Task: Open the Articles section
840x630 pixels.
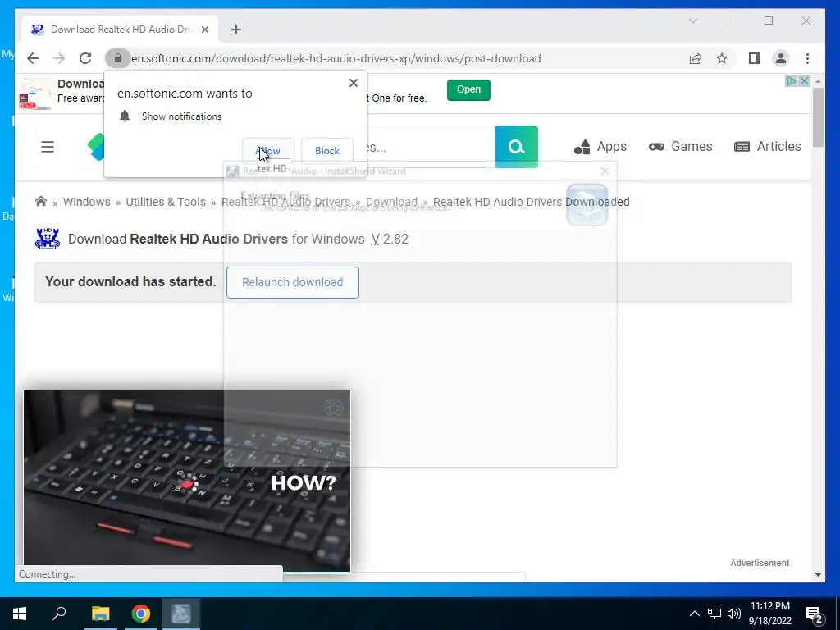Action: click(767, 147)
